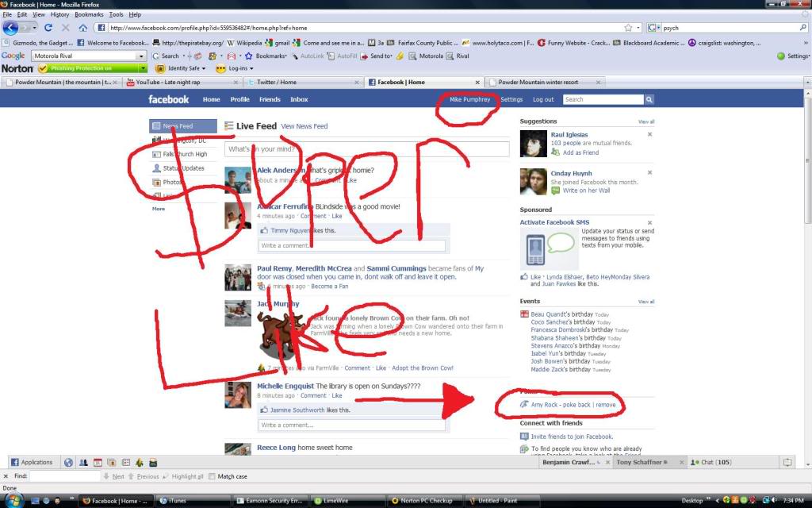Viewport: 812px width, 508px height.
Task: Open the Bookmarks menu in menu bar
Action: pos(89,14)
